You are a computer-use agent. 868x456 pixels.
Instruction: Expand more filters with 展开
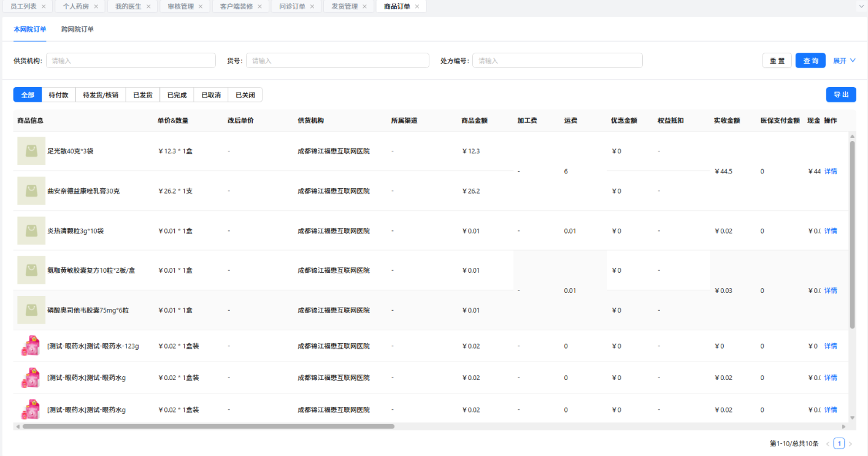click(844, 61)
